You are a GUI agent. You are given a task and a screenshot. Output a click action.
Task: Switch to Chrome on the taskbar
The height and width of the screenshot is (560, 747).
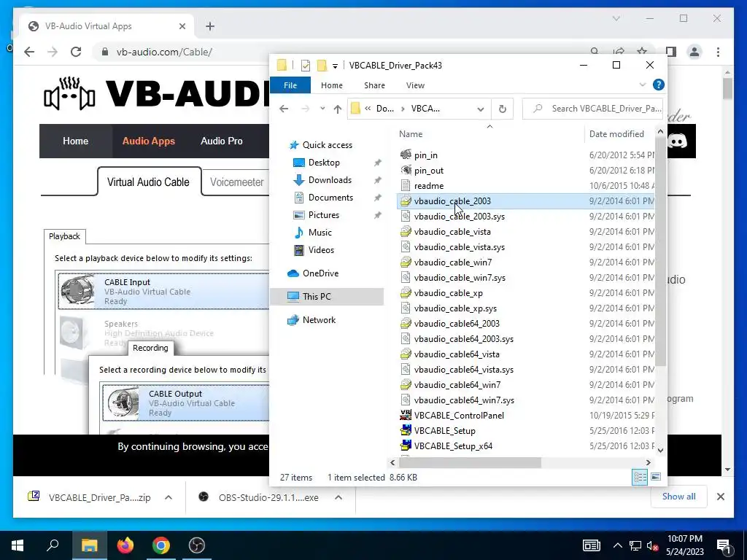pos(161,545)
